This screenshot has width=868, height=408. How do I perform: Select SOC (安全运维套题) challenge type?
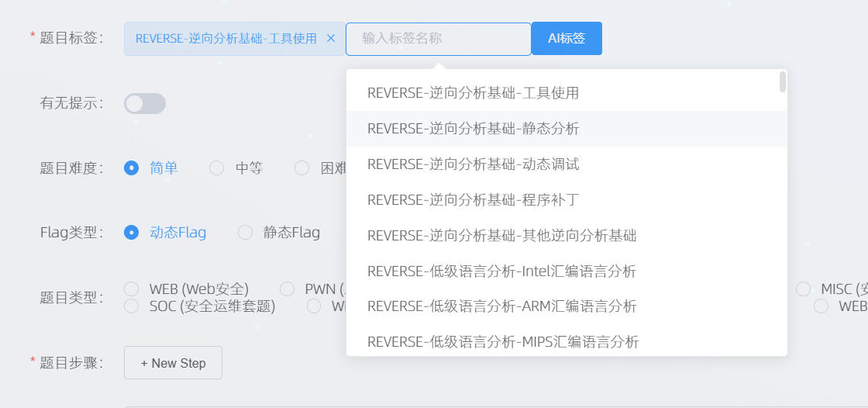click(132, 306)
